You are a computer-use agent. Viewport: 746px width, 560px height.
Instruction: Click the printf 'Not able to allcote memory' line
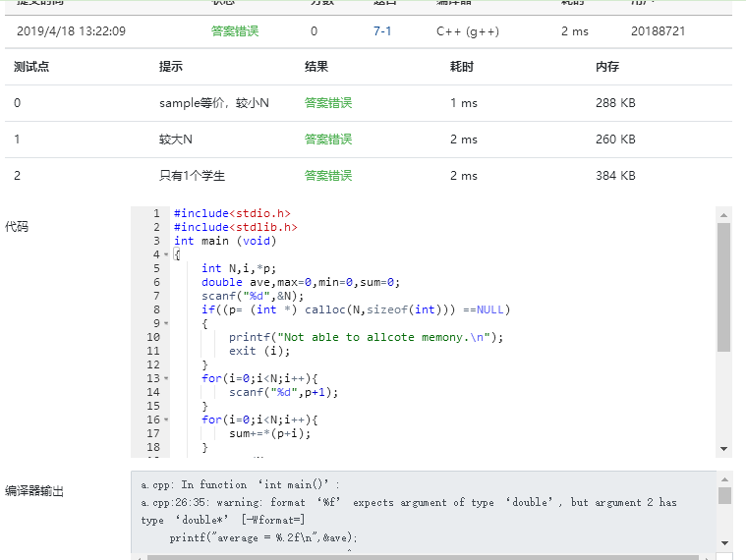tap(366, 338)
